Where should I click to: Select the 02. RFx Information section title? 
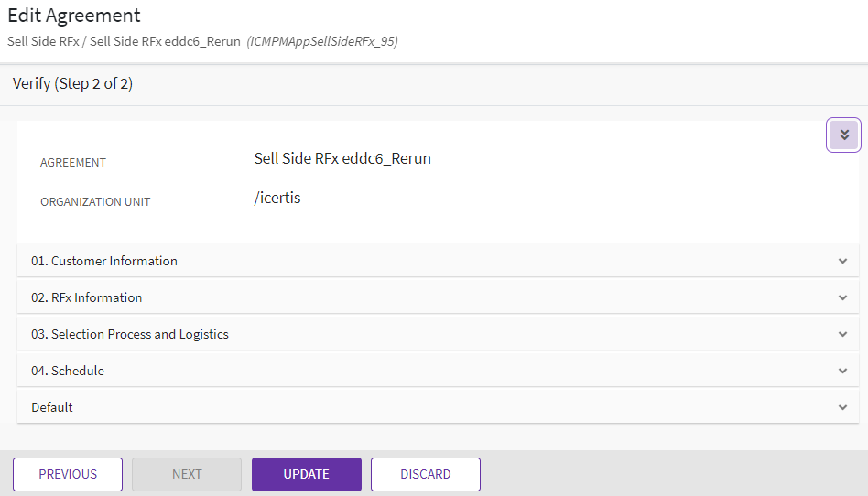87,297
